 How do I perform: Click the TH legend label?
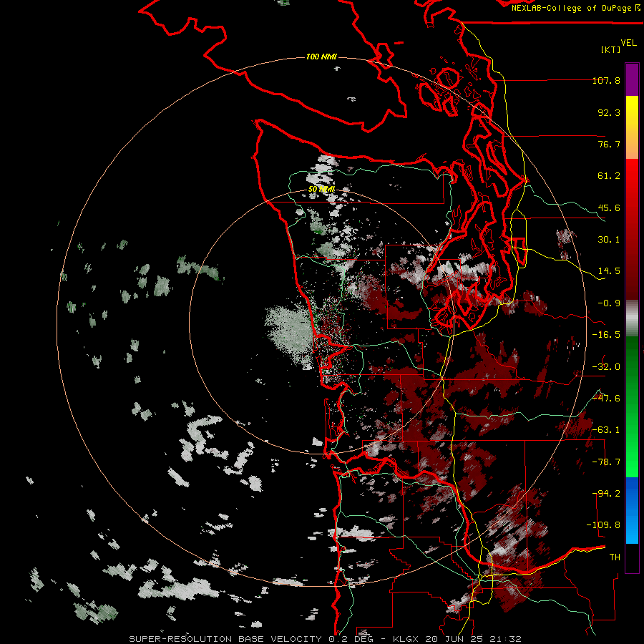[615, 557]
